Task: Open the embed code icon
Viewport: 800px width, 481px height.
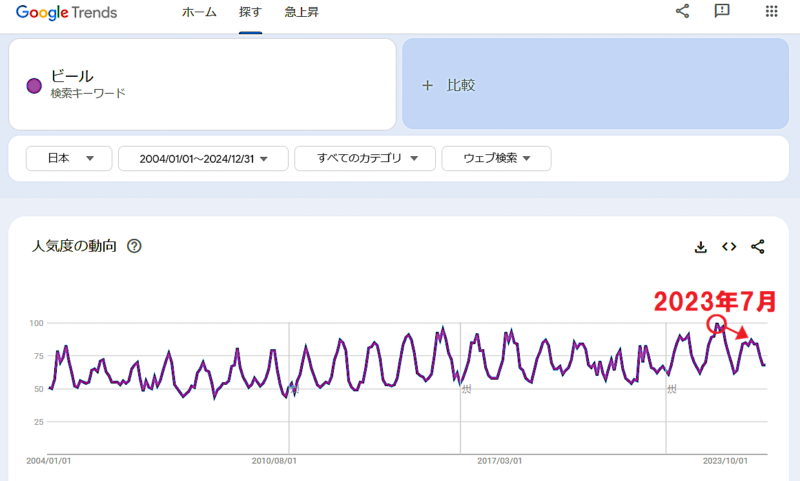Action: click(729, 247)
